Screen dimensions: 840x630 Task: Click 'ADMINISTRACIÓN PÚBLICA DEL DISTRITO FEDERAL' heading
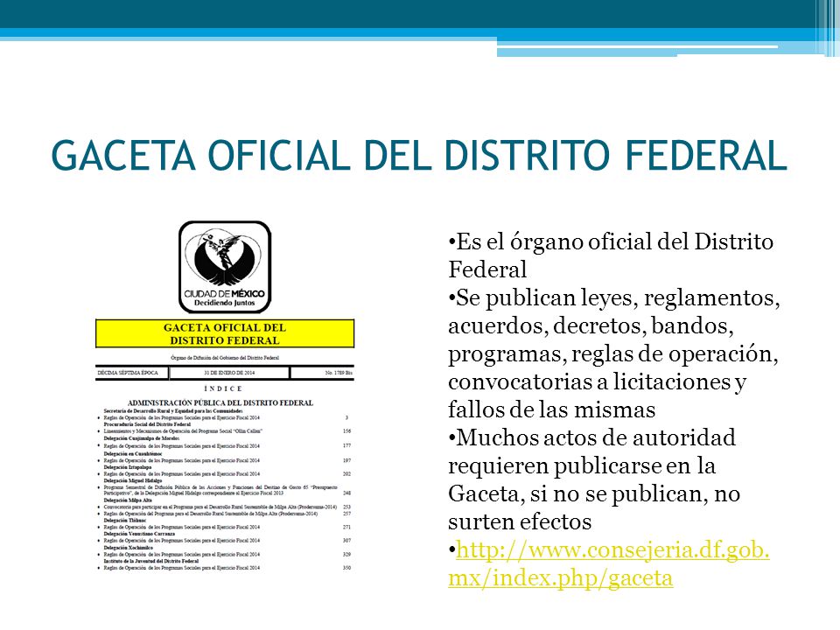tap(220, 402)
